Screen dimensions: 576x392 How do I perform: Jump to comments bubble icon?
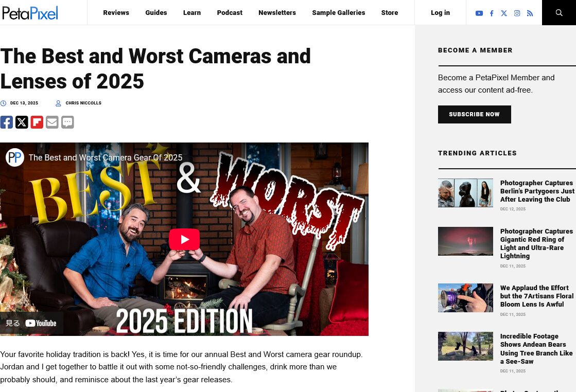click(67, 122)
